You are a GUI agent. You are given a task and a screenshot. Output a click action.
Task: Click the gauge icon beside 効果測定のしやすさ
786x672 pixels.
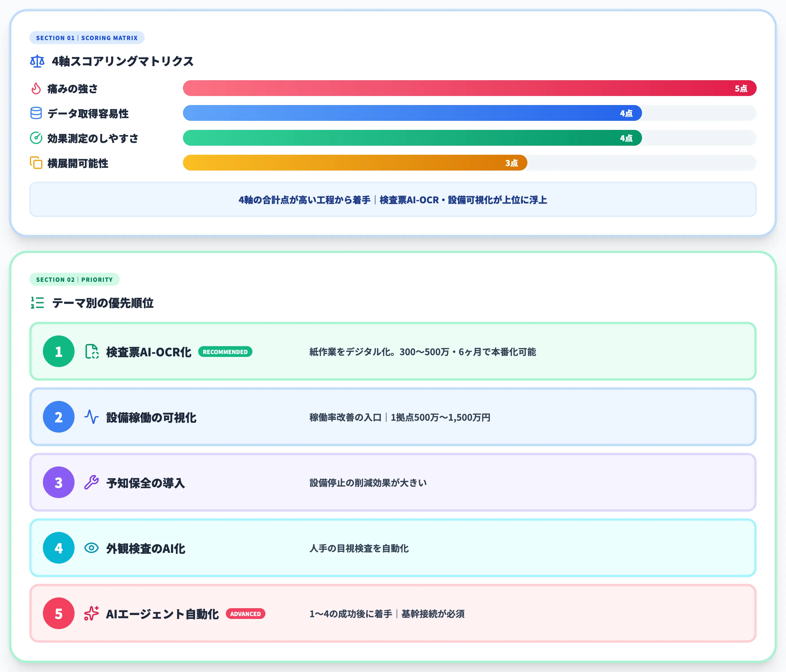(36, 138)
